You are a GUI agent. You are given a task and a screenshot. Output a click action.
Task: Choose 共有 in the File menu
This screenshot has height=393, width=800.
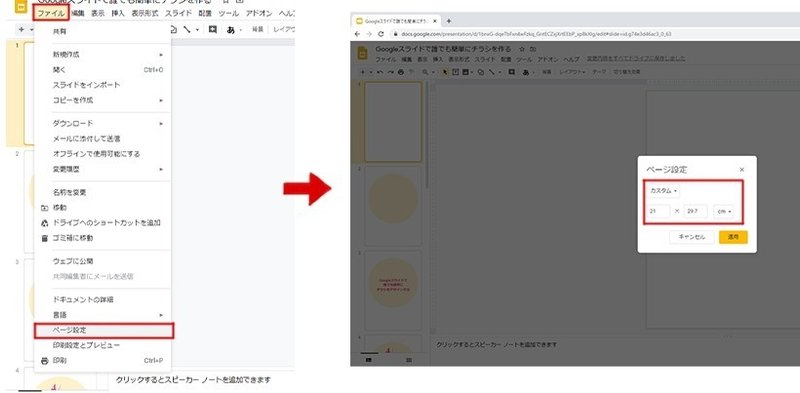(x=103, y=32)
